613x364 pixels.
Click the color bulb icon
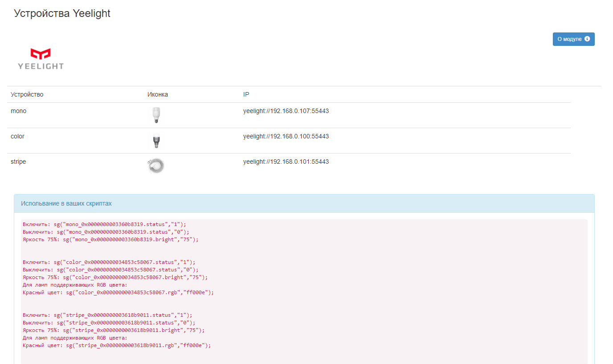pos(156,141)
